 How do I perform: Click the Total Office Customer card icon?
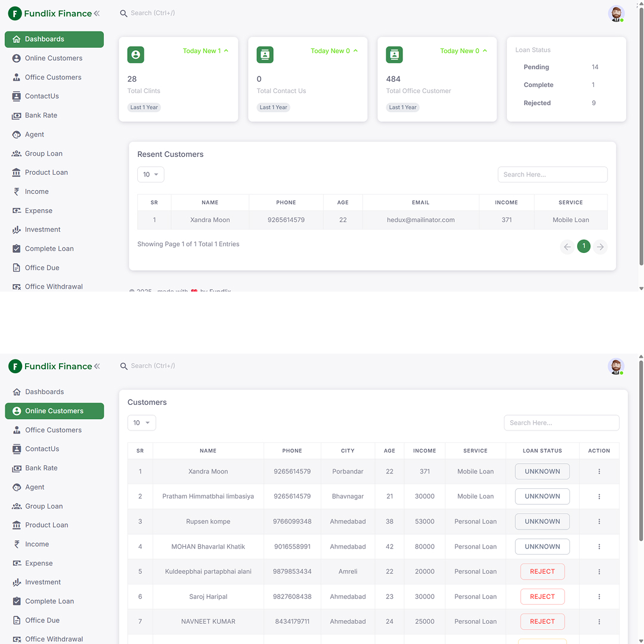[x=394, y=55]
